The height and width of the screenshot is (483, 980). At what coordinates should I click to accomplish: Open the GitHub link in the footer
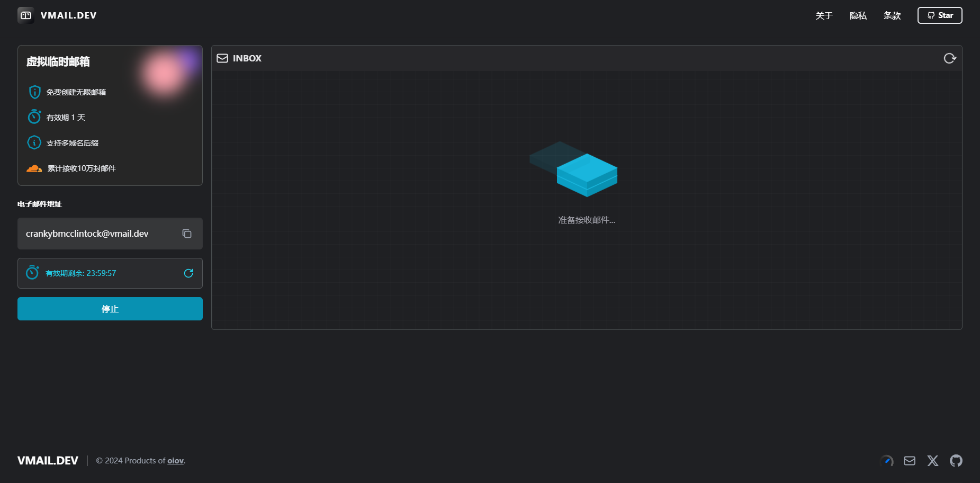[x=956, y=461]
